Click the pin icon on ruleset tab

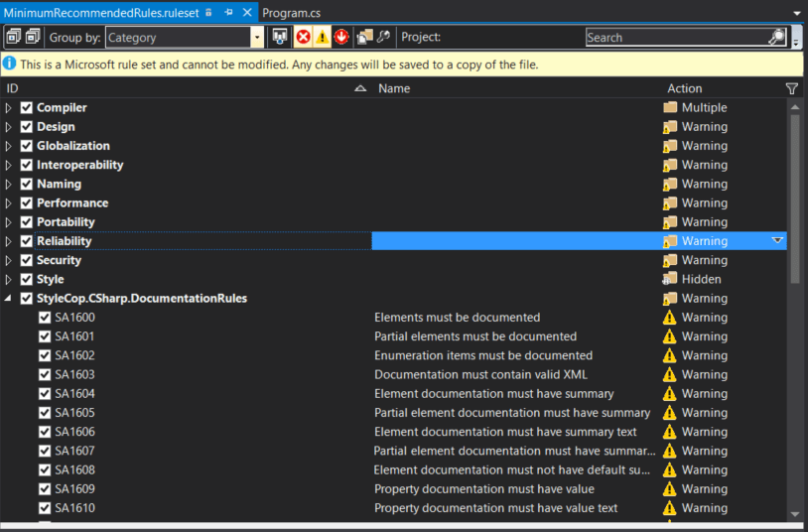[x=228, y=12]
